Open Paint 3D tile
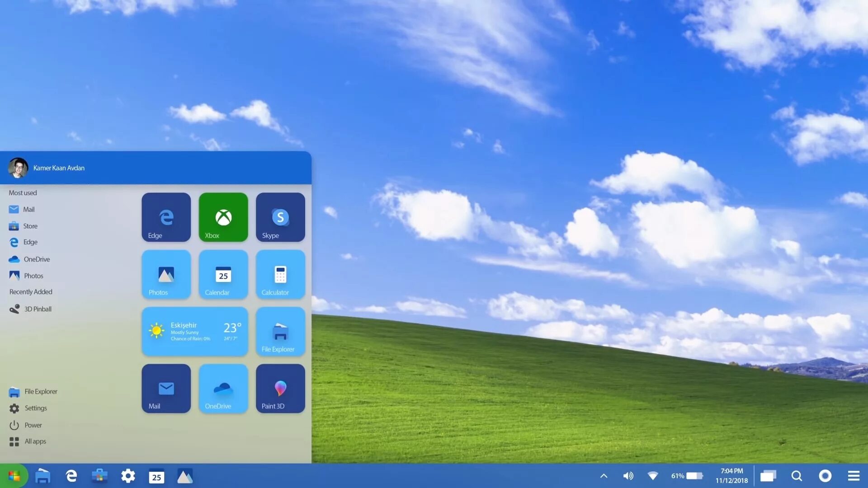 (x=280, y=388)
